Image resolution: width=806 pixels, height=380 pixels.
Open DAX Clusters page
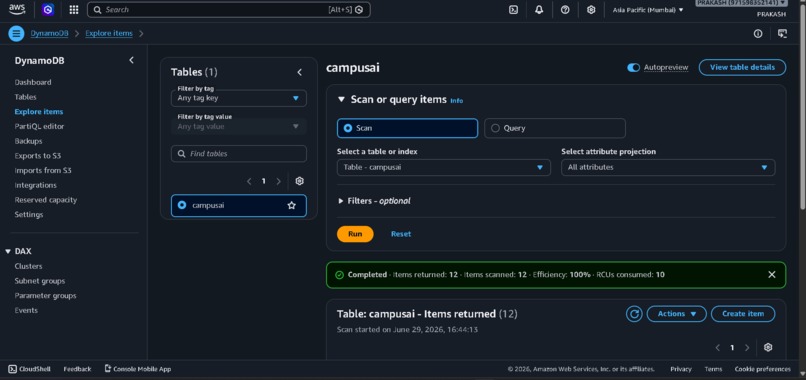(28, 266)
